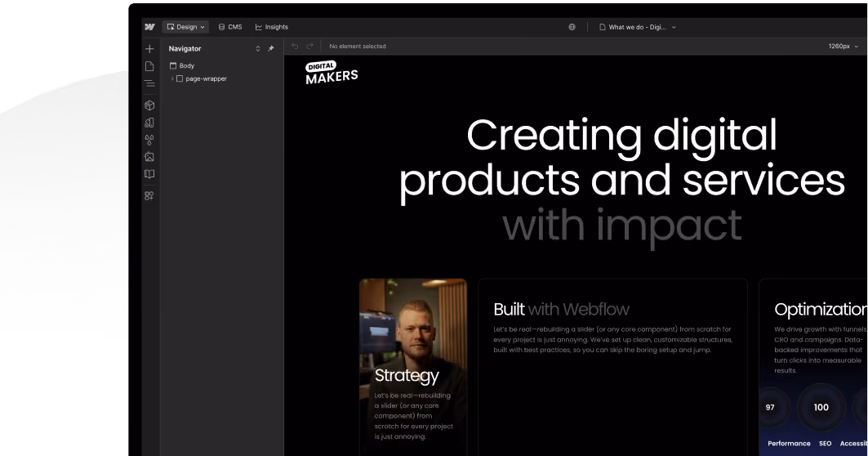The height and width of the screenshot is (456, 868).
Task: Click the 100 SEO score circle
Action: (821, 407)
